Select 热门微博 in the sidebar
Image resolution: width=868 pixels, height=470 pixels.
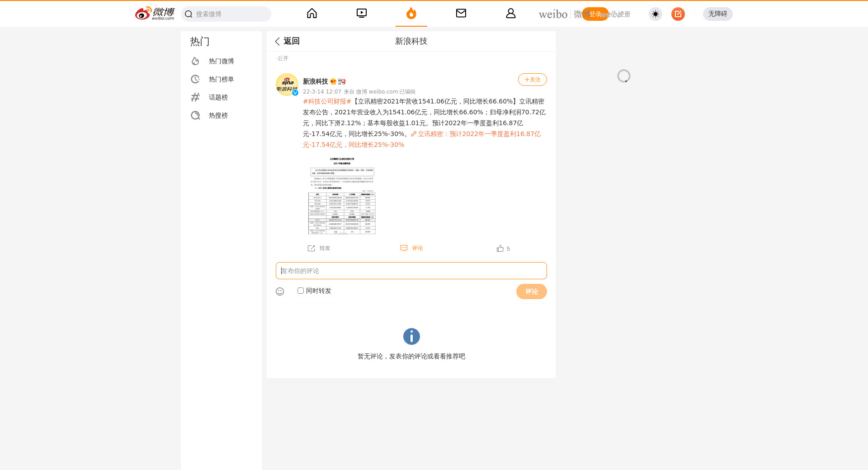tap(221, 61)
